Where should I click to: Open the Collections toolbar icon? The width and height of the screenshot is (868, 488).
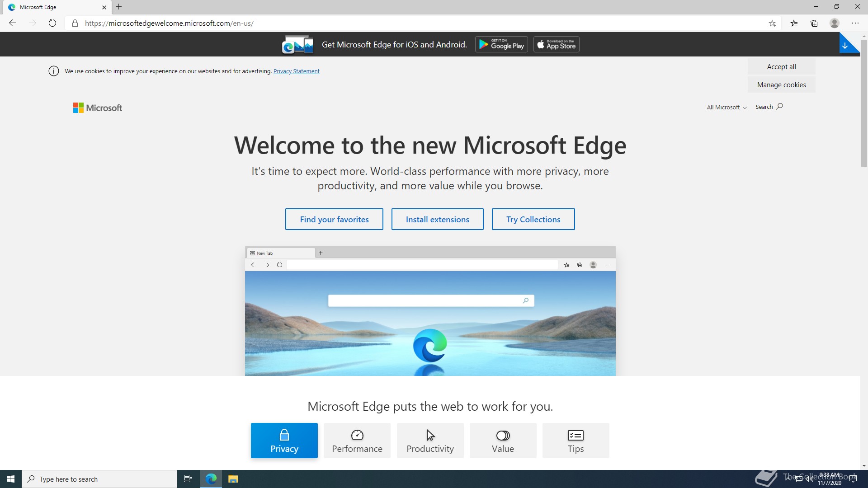(x=814, y=23)
